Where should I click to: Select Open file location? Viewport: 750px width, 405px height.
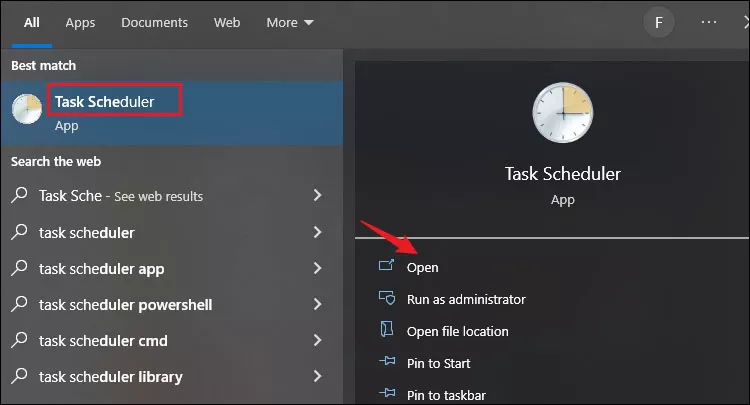(458, 331)
